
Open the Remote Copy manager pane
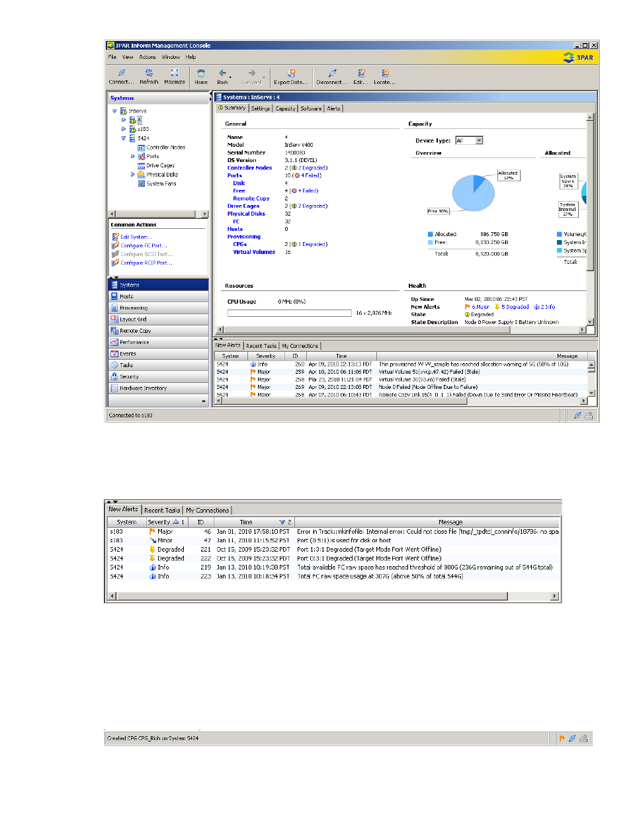(158, 331)
